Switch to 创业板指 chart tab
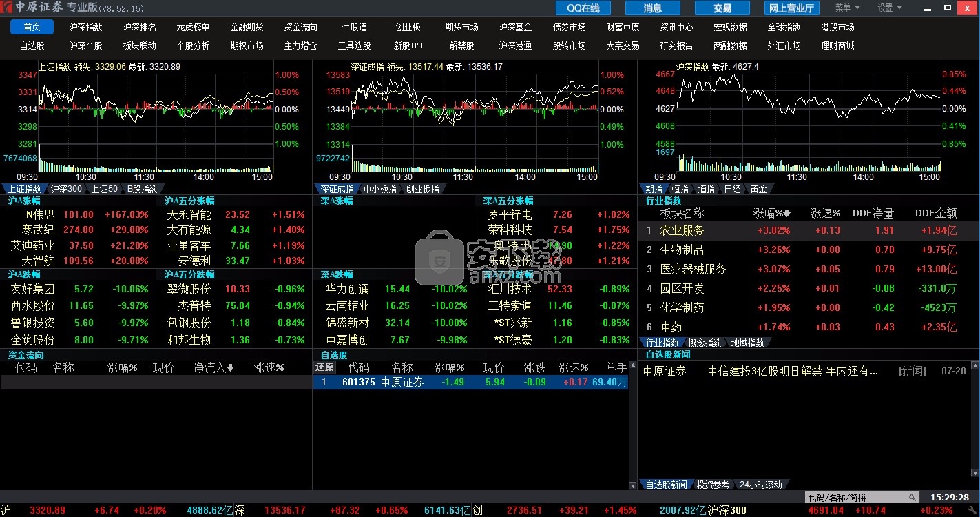980x517 pixels. click(x=423, y=189)
